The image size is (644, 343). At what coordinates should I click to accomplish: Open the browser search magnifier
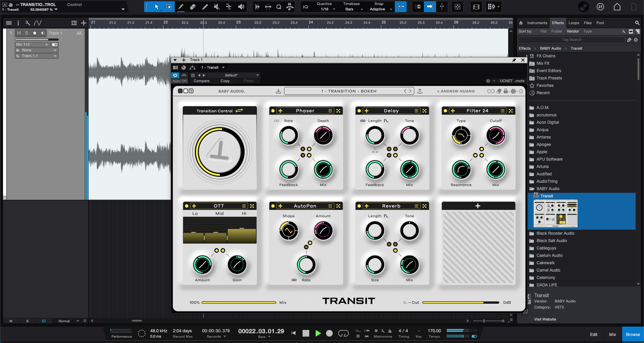tap(637, 23)
